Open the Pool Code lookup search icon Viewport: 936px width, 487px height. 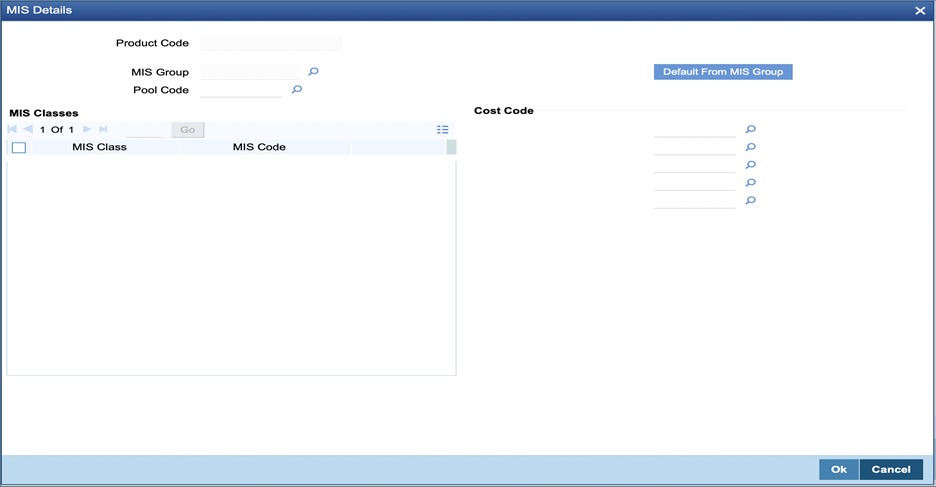click(x=297, y=90)
